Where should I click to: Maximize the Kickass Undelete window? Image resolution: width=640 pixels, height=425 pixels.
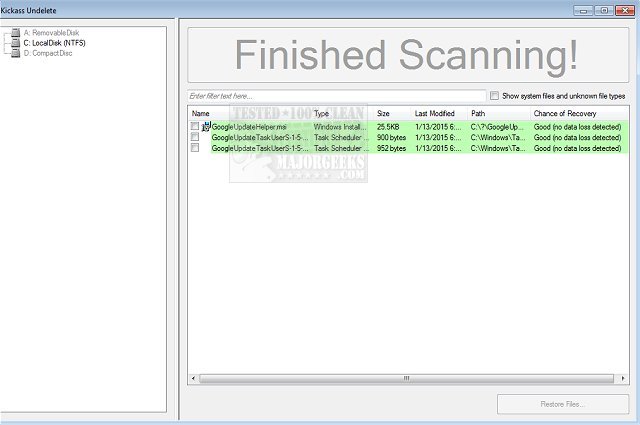click(604, 11)
